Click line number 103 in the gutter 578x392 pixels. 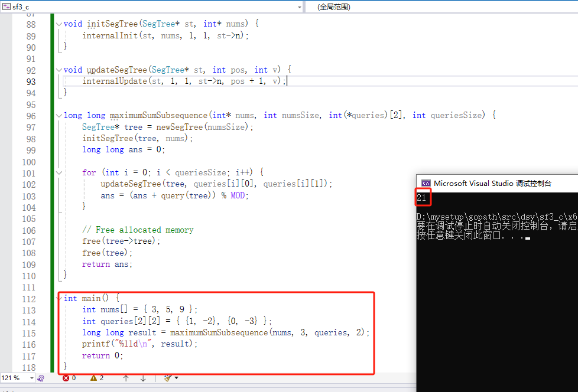29,196
